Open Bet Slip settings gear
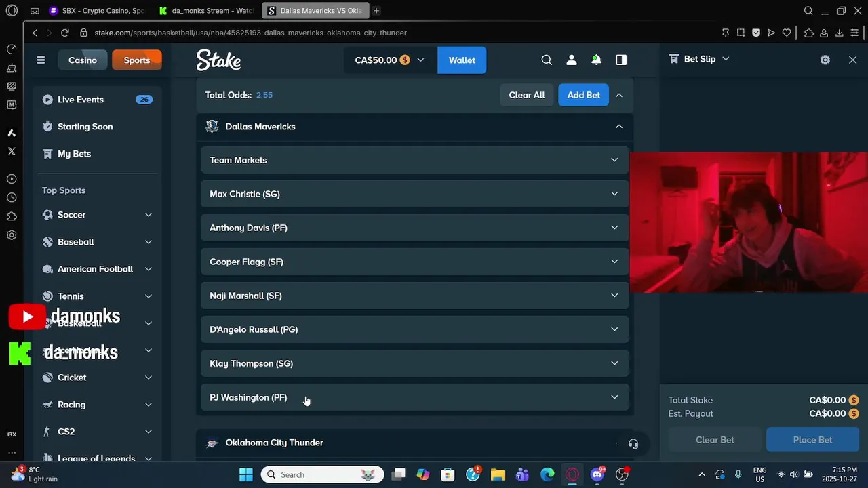Screen dimensions: 868x488 tap(825, 60)
